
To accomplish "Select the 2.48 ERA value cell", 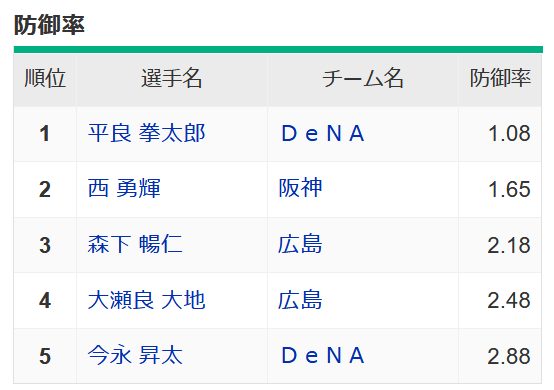I will click(500, 301).
